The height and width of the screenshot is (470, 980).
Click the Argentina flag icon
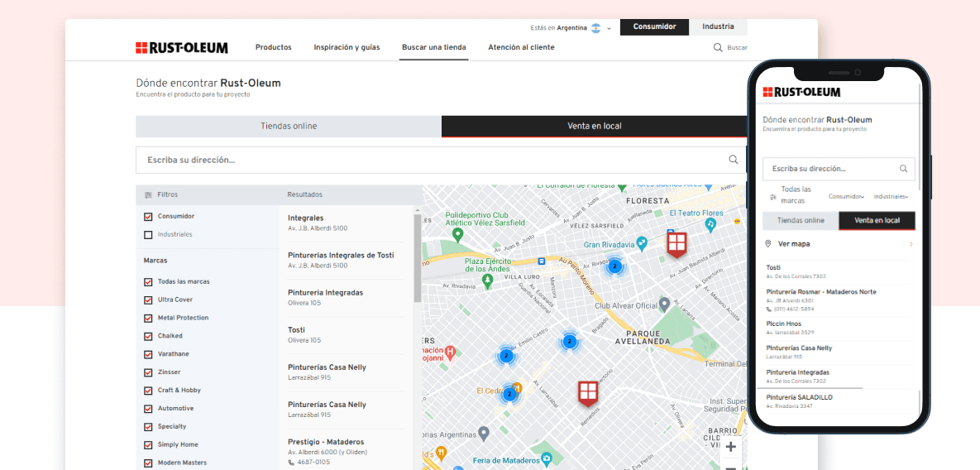596,28
